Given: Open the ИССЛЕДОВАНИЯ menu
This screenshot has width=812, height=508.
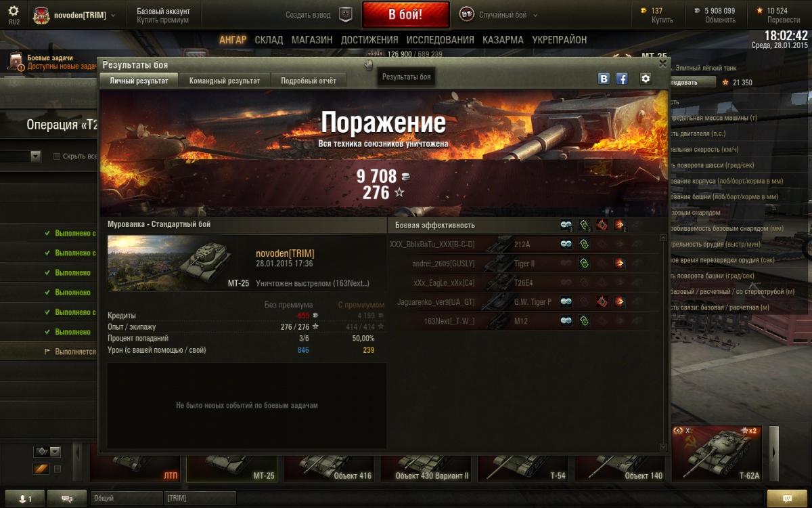Looking at the screenshot, I should coord(441,40).
